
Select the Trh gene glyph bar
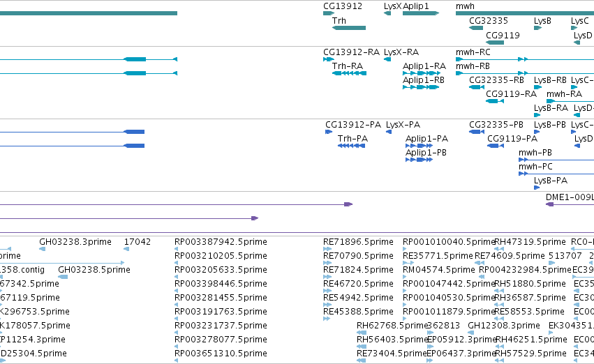[x=349, y=28]
